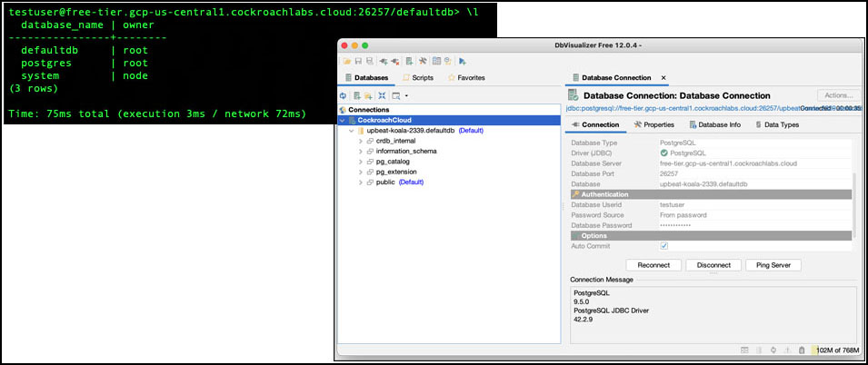Collapse the upbeat-koala-2339.defaultdb node
This screenshot has width=868, height=365.
click(352, 131)
